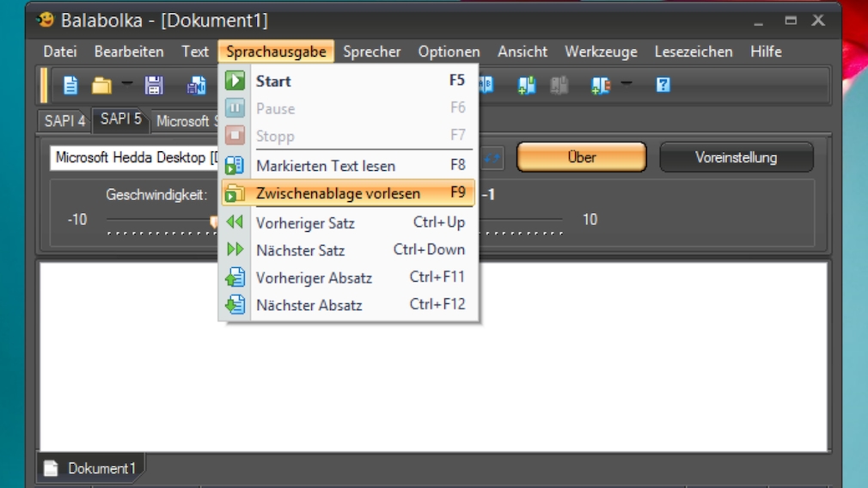This screenshot has height=488, width=868.
Task: Click the blue help question mark icon
Action: 663,85
